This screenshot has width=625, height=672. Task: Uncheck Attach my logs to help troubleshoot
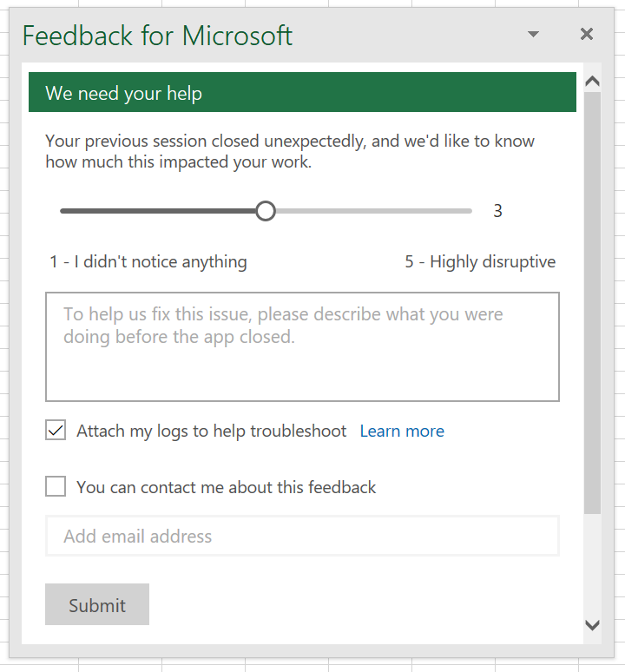56,431
